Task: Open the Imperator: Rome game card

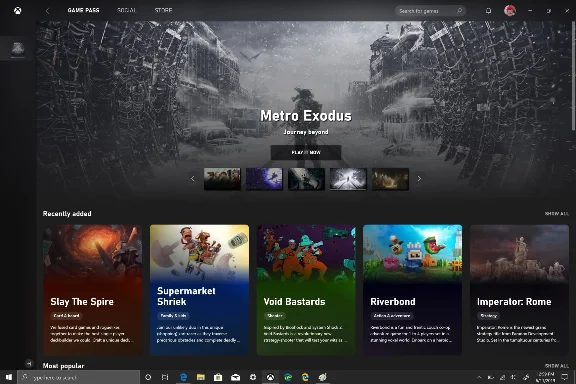Action: (x=519, y=290)
